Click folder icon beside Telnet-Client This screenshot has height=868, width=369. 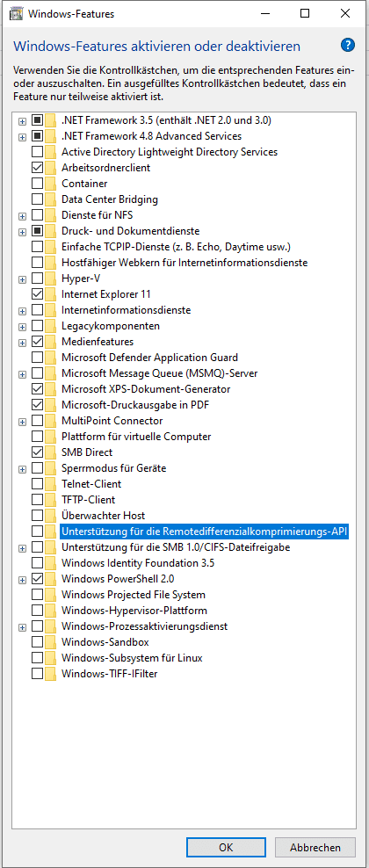tap(51, 484)
